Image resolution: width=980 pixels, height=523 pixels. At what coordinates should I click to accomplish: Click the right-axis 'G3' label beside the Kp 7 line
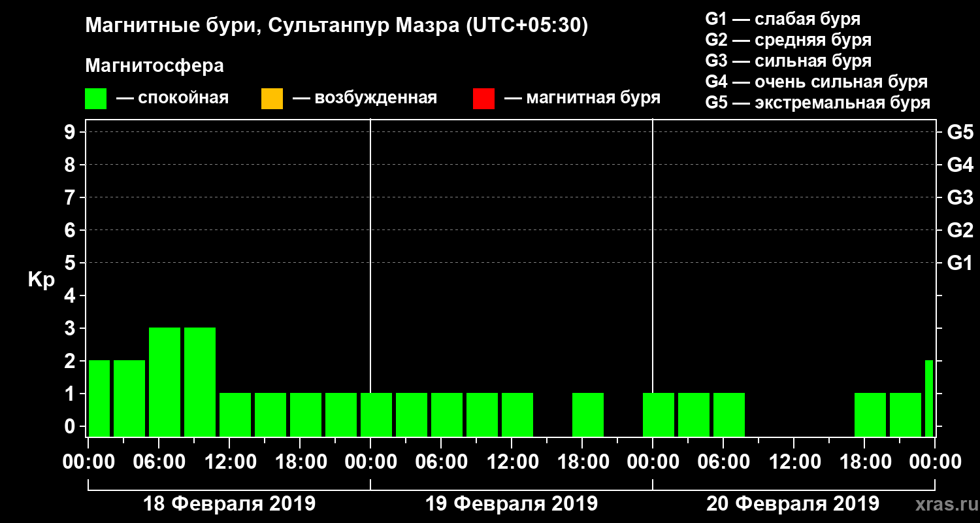click(x=960, y=197)
